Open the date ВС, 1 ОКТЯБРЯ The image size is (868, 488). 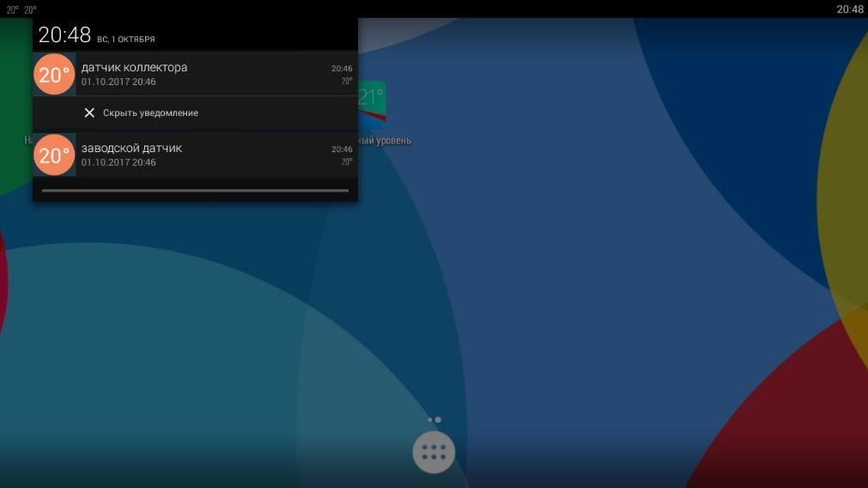pyautogui.click(x=125, y=40)
